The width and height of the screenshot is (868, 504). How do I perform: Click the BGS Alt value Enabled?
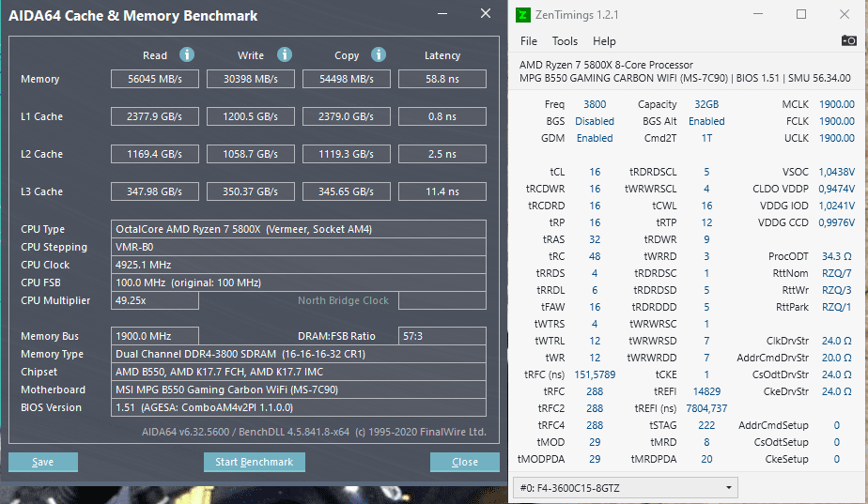(706, 121)
